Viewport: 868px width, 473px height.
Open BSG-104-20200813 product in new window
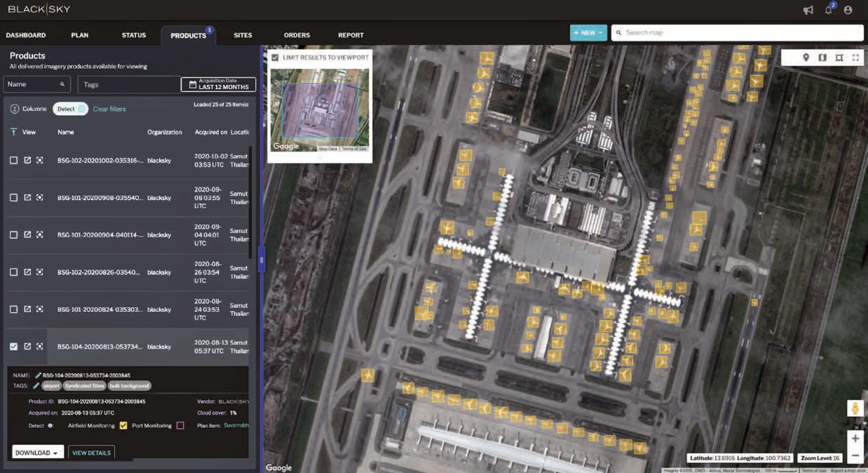click(x=27, y=347)
